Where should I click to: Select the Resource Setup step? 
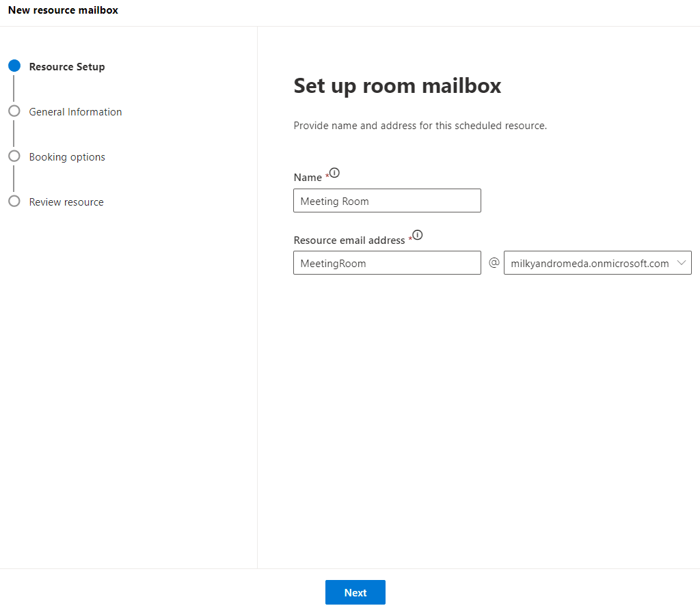(67, 66)
